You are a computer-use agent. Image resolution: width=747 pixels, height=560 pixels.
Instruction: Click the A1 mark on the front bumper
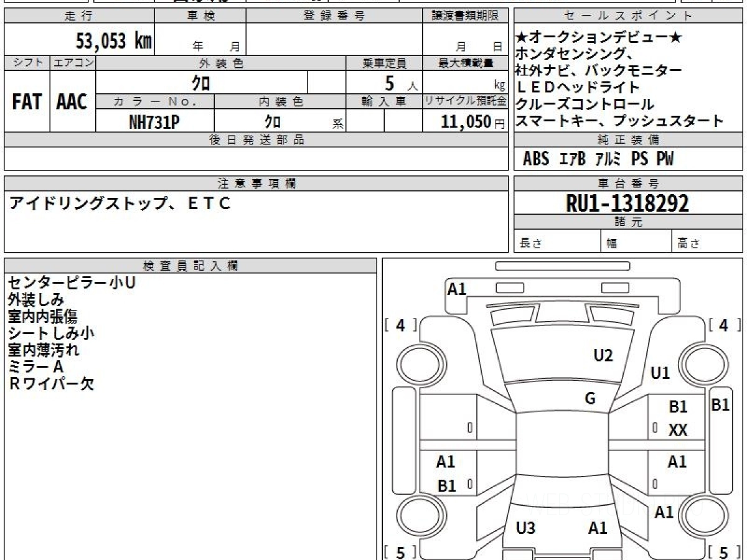(457, 289)
